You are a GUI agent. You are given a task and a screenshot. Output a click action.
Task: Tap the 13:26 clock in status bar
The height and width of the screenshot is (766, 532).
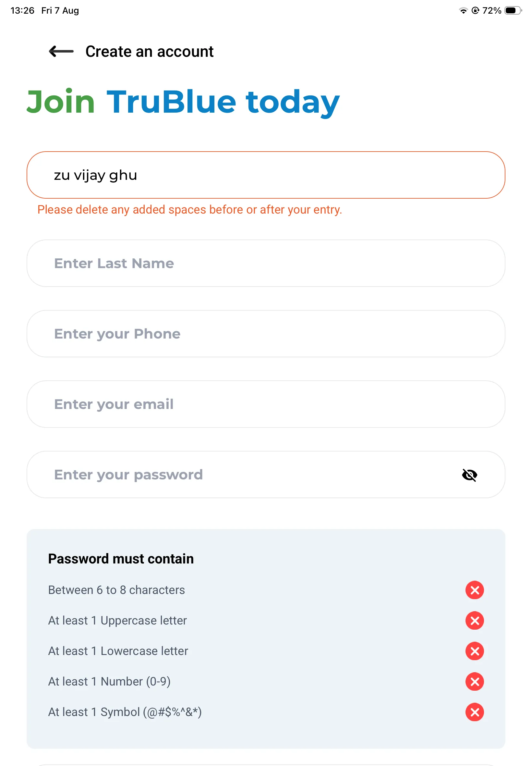click(x=22, y=11)
